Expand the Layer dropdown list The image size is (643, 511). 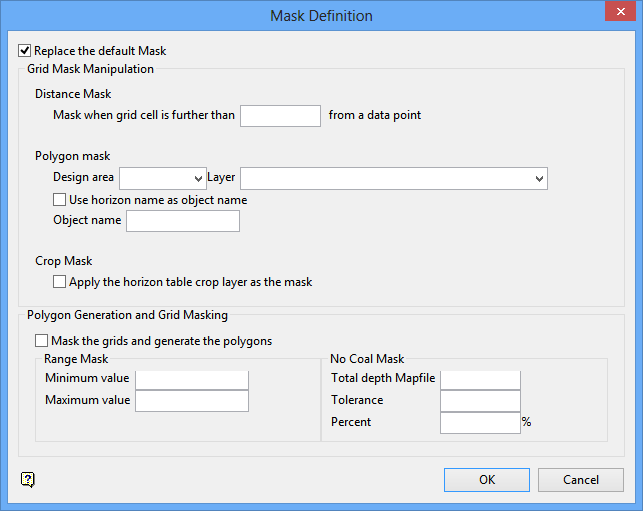point(540,178)
